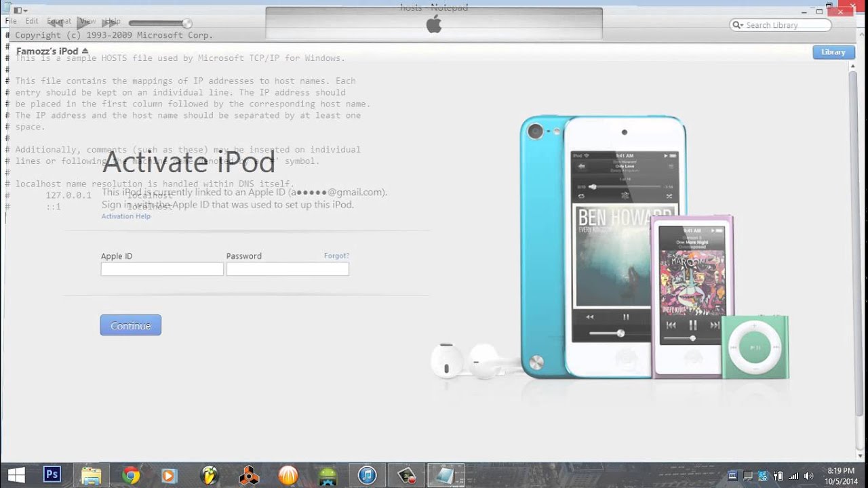The height and width of the screenshot is (488, 868).
Task: Open the Activation Help link
Action: tap(126, 216)
